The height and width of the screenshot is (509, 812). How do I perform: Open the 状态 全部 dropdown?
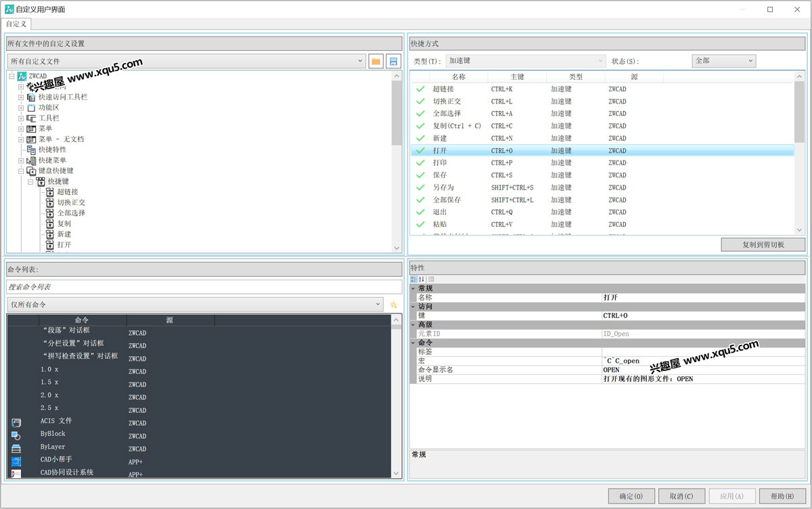click(723, 61)
